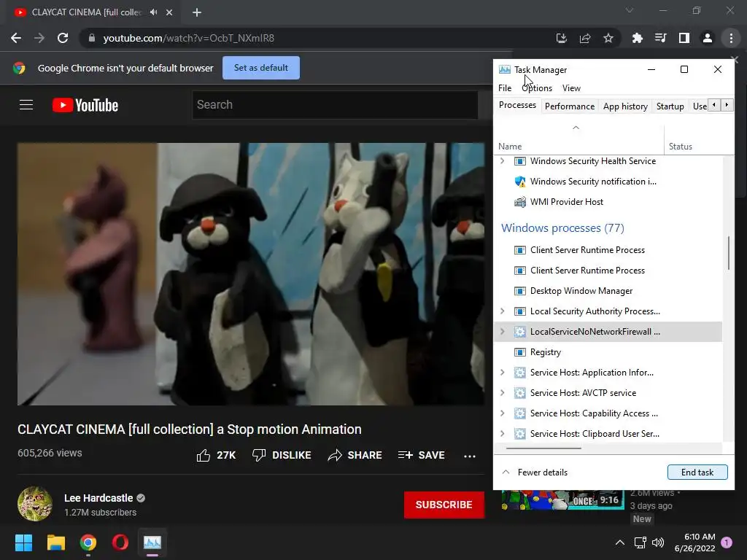Open Chrome profile icon

pos(708,38)
